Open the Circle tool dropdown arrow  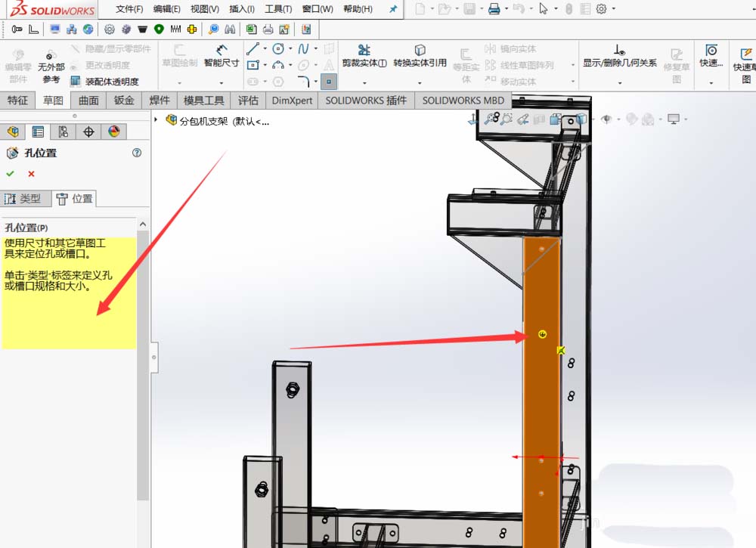coord(290,48)
